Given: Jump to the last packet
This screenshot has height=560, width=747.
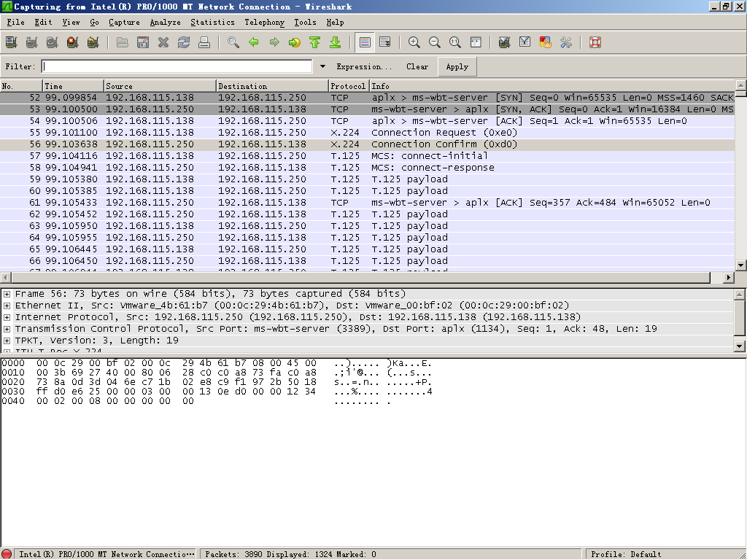Looking at the screenshot, I should pyautogui.click(x=336, y=42).
